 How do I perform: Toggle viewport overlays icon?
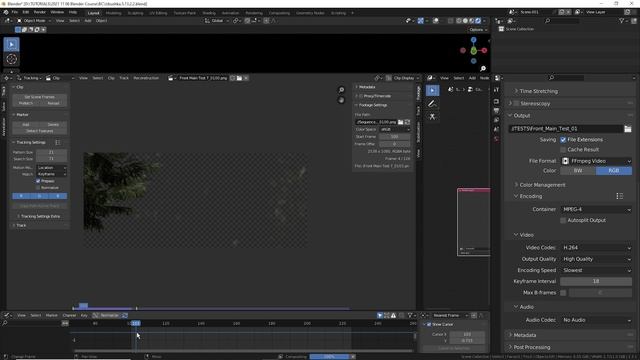tap(436, 20)
